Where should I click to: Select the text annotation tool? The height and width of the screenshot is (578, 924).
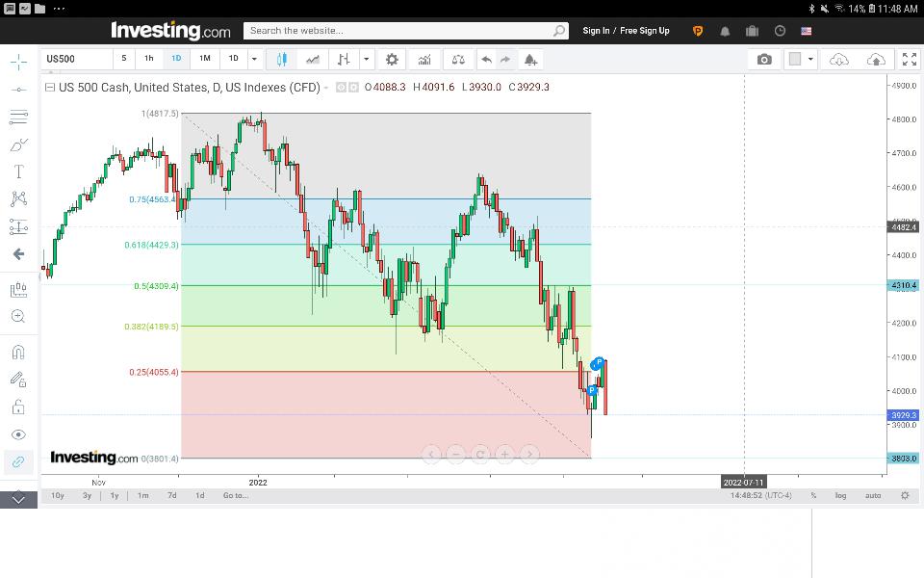point(18,171)
